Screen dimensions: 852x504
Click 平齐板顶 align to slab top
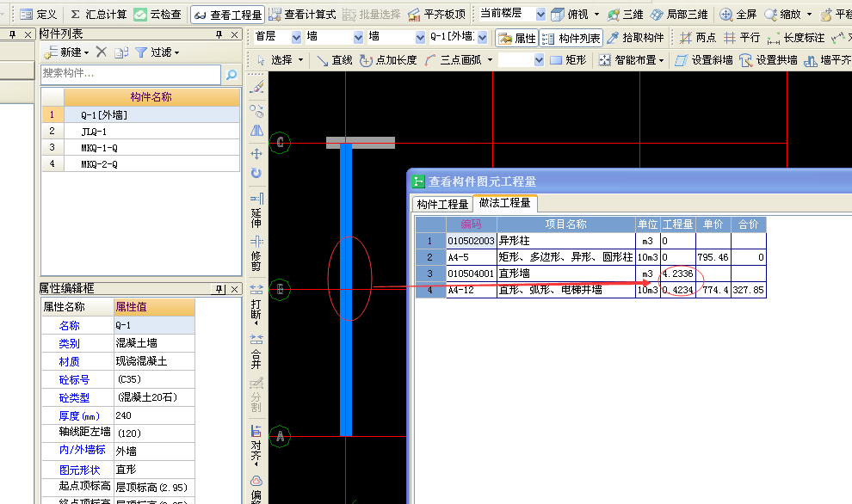(x=437, y=14)
